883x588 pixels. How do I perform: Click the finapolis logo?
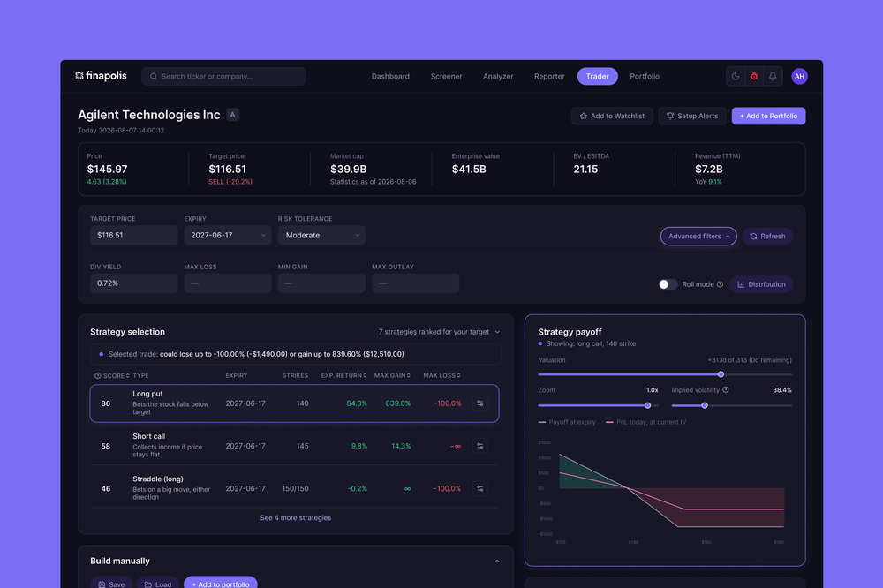pos(101,75)
